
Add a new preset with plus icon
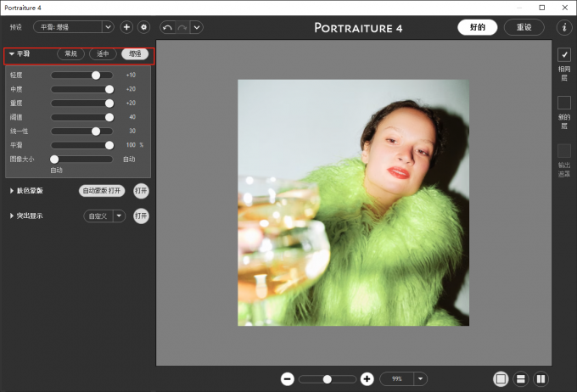(126, 27)
